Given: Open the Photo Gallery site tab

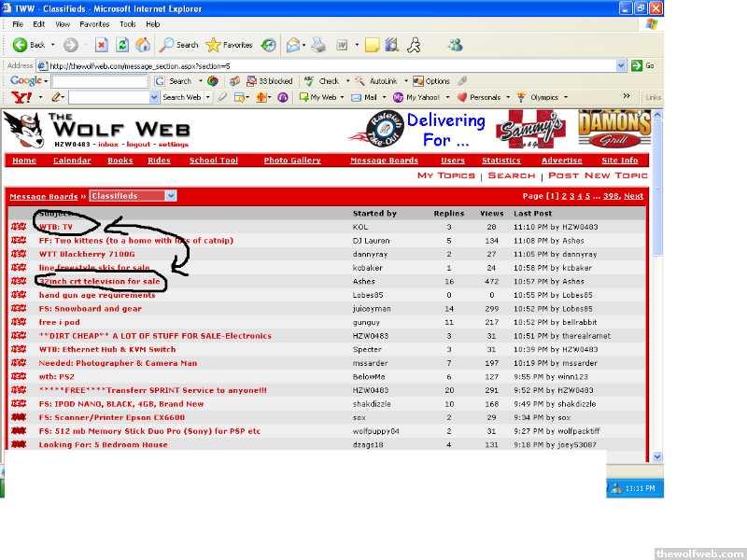Looking at the screenshot, I should (291, 161).
